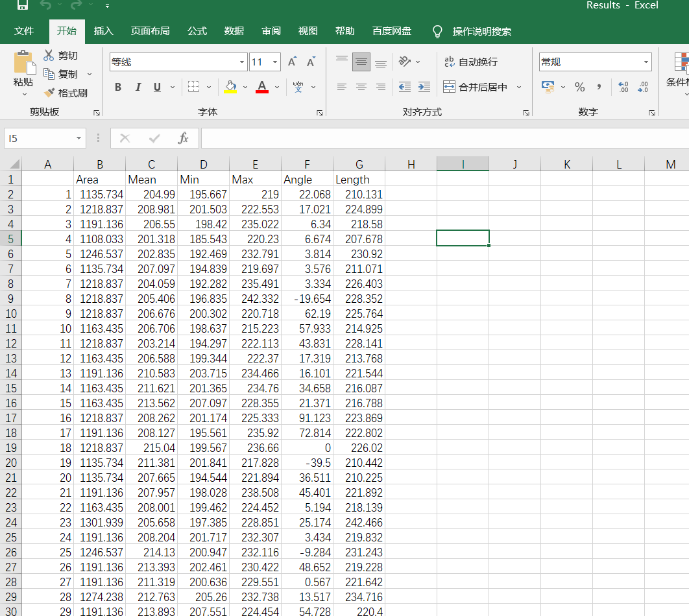Click Wrap Text (自动换行)
The image size is (689, 616).
[x=470, y=62]
